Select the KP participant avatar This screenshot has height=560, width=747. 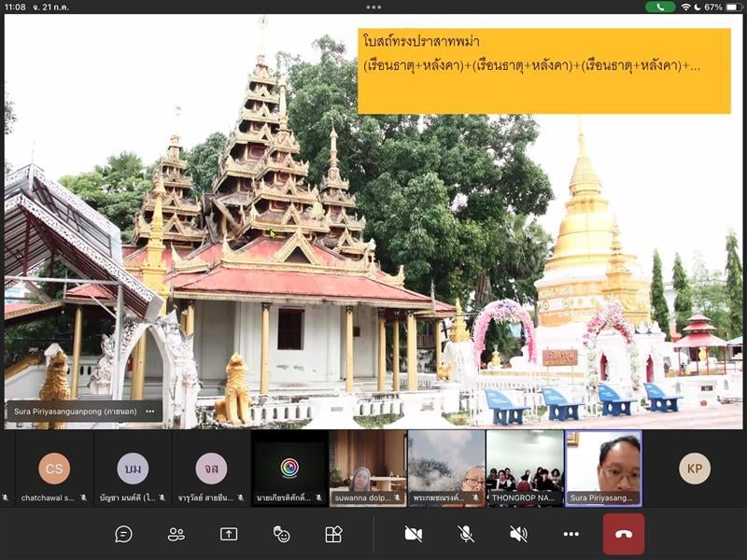694,468
